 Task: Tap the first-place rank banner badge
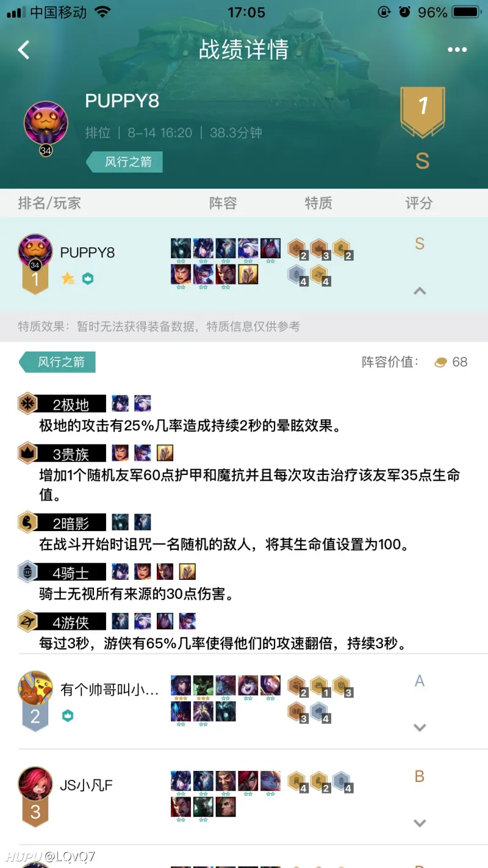tap(422, 111)
